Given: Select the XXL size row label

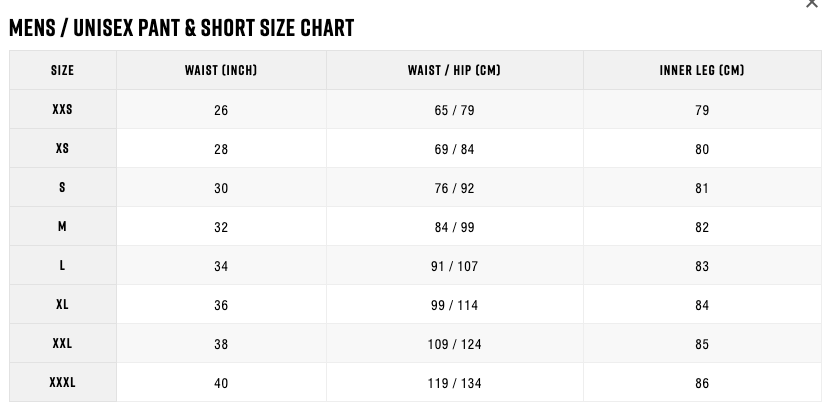Looking at the screenshot, I should 63,343.
